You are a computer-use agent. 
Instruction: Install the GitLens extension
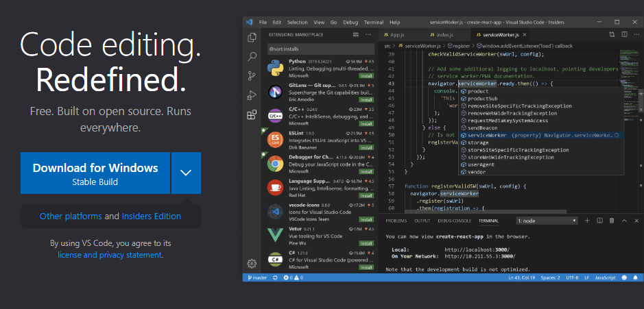pyautogui.click(x=366, y=100)
